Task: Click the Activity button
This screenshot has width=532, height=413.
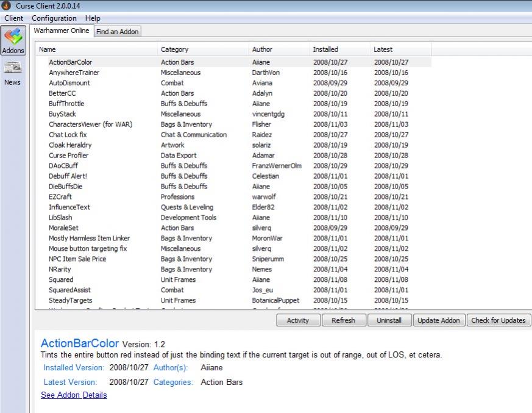Action: [x=298, y=320]
